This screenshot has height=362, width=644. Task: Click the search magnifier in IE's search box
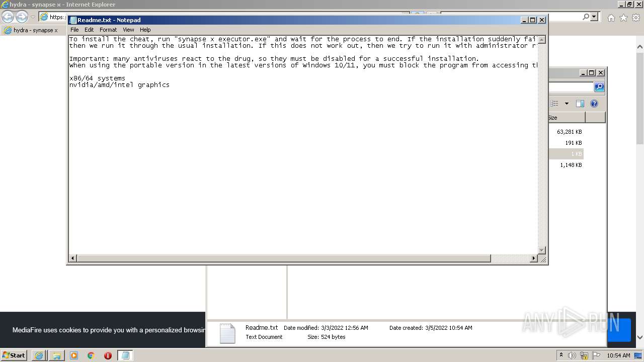[x=586, y=17]
